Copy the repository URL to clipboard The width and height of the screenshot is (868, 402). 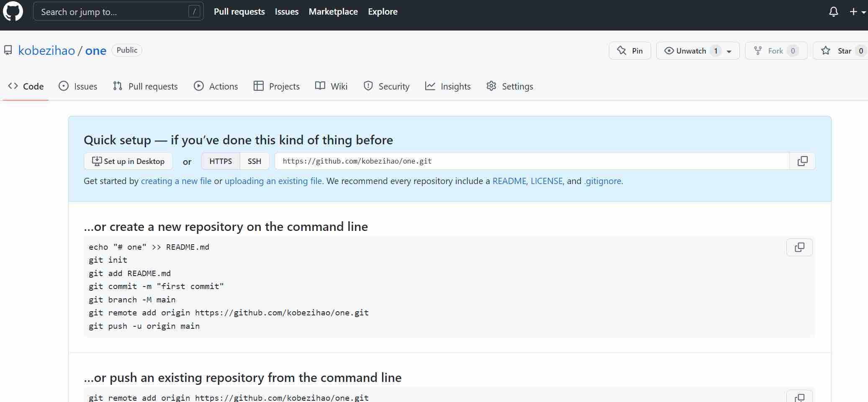[x=802, y=161]
